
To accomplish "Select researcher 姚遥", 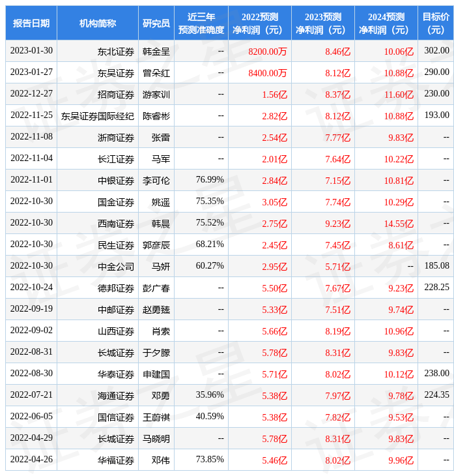I will point(161,203).
